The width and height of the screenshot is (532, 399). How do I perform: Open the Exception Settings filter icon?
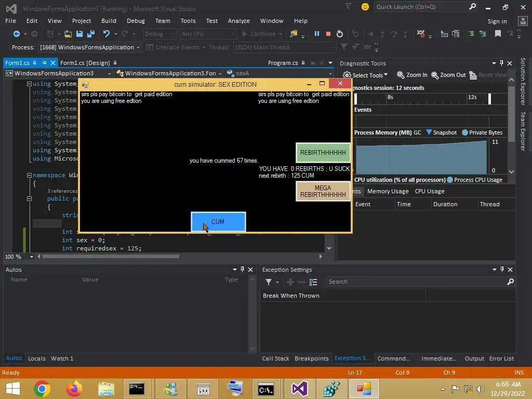coord(269,282)
